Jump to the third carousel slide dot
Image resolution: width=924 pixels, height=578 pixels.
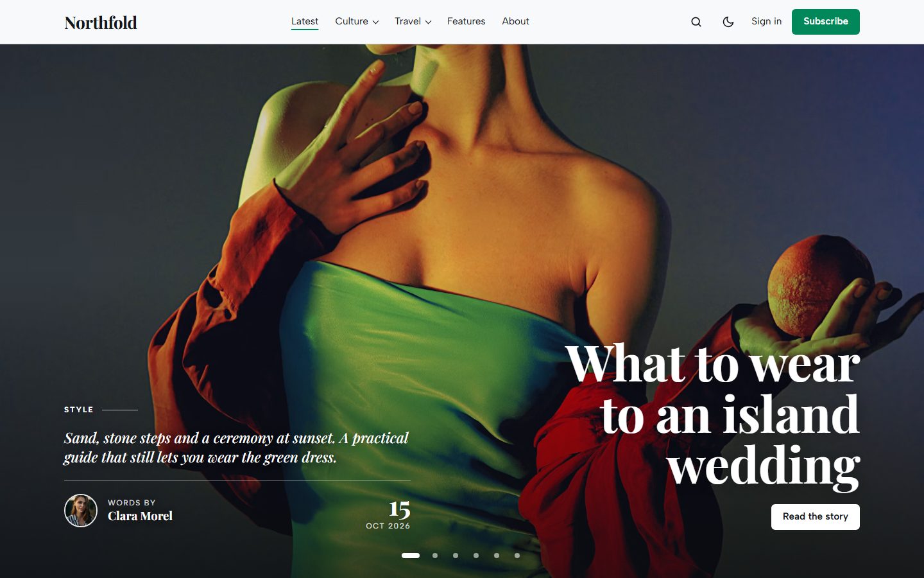pos(456,556)
